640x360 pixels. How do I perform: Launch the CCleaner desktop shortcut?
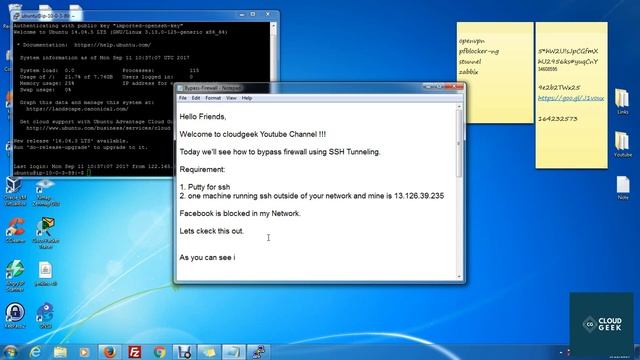click(x=15, y=231)
